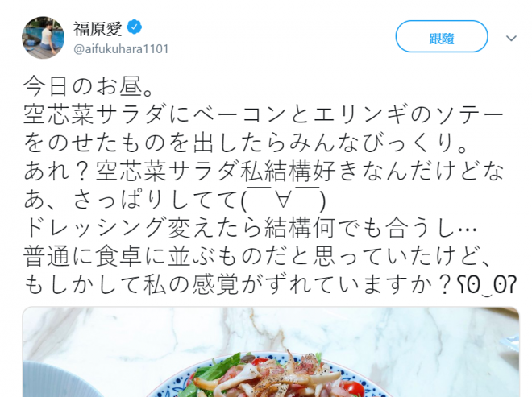Click the line starting あれ？空芯菜サラダ
The height and width of the screenshot is (397, 532).
click(263, 172)
